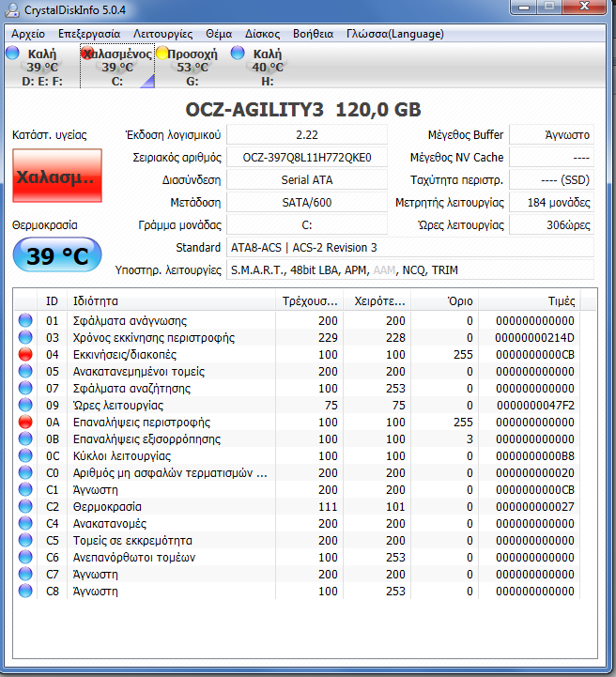616x677 pixels.
Task: Click status orb for attribute 01 Σφάλματα ανάγνωσης
Action: point(25,320)
